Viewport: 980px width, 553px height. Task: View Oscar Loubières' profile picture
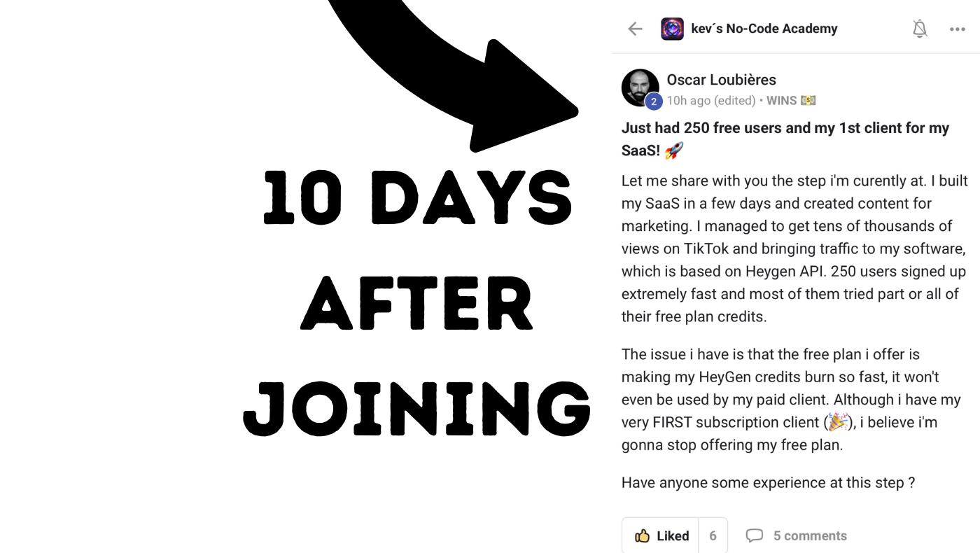click(x=639, y=87)
